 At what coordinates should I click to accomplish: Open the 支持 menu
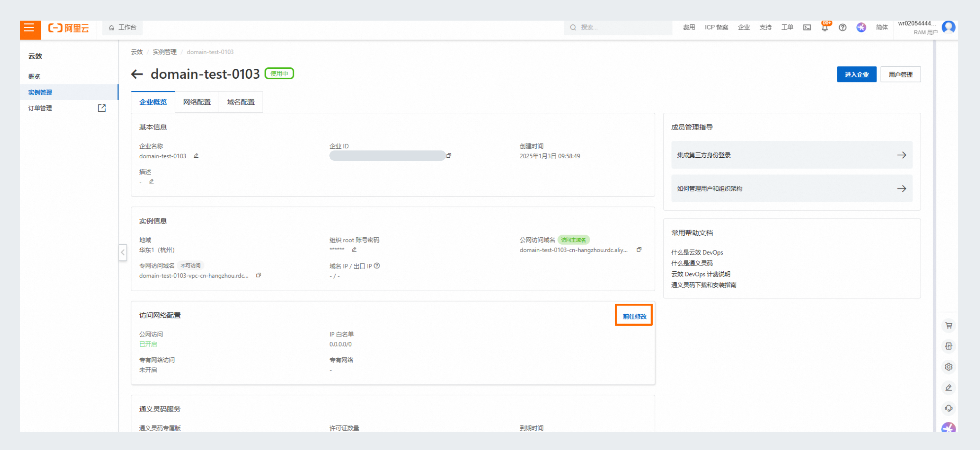pos(765,27)
